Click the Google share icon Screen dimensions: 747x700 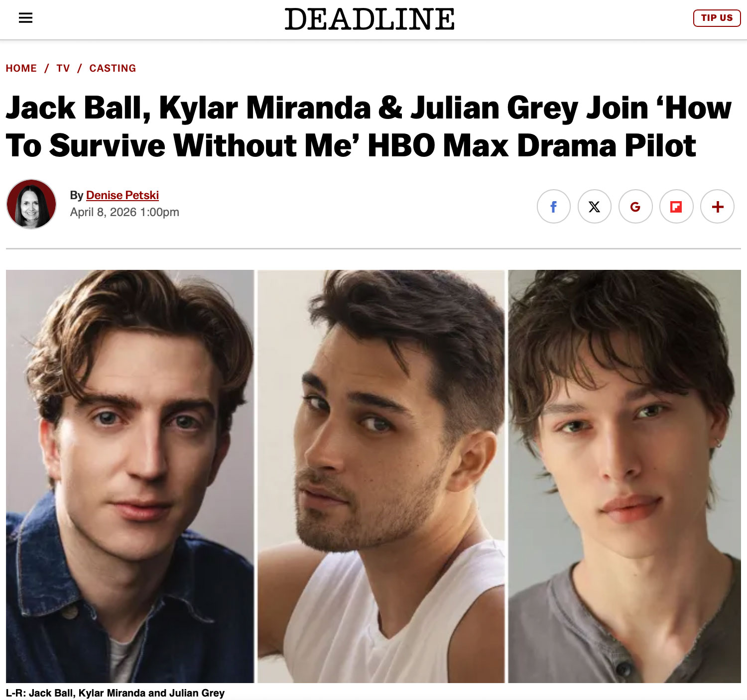(635, 206)
